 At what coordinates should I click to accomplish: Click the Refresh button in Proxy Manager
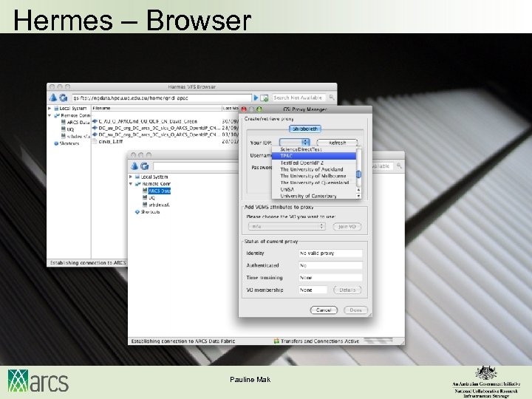337,143
